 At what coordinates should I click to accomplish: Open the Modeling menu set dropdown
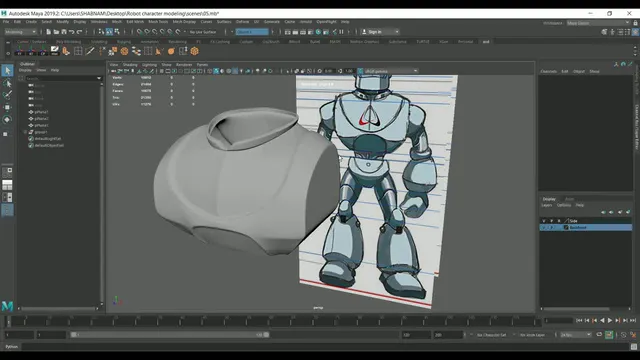[21, 32]
